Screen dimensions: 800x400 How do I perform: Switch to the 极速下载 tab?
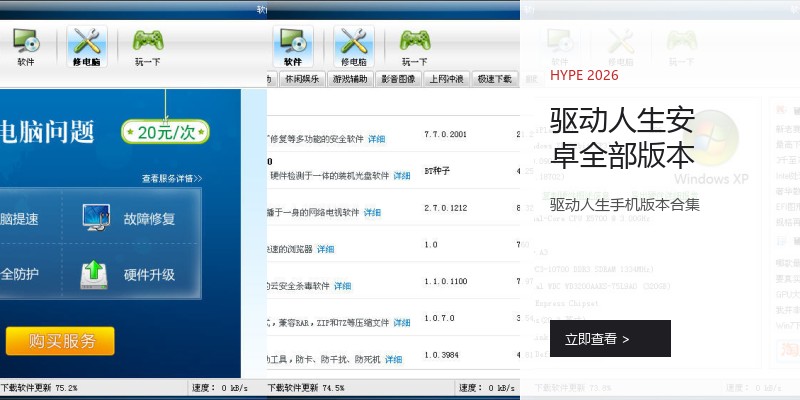click(x=494, y=79)
